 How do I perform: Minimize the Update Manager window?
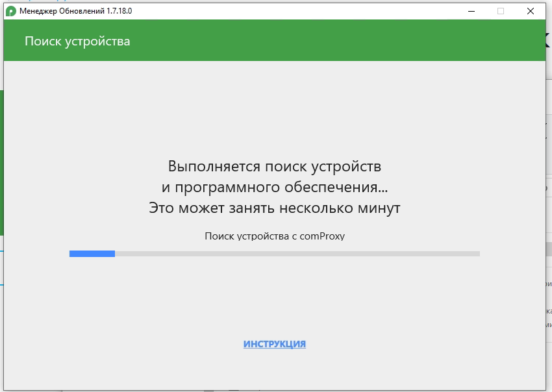[x=471, y=11]
